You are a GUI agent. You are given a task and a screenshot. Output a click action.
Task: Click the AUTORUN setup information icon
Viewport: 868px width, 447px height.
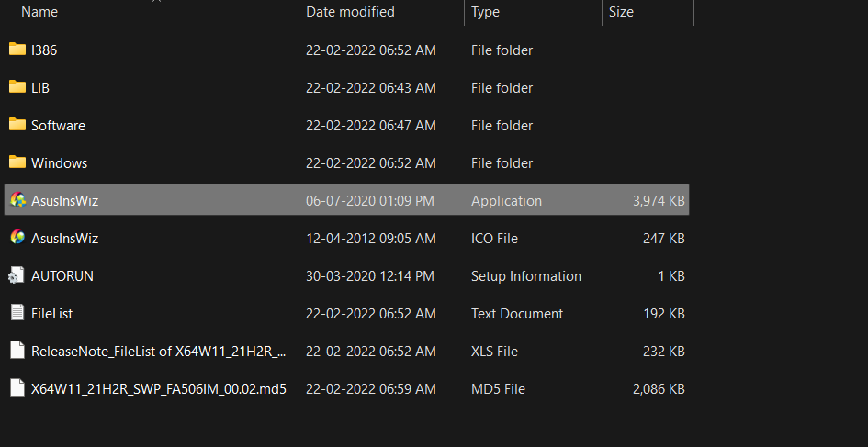point(17,275)
